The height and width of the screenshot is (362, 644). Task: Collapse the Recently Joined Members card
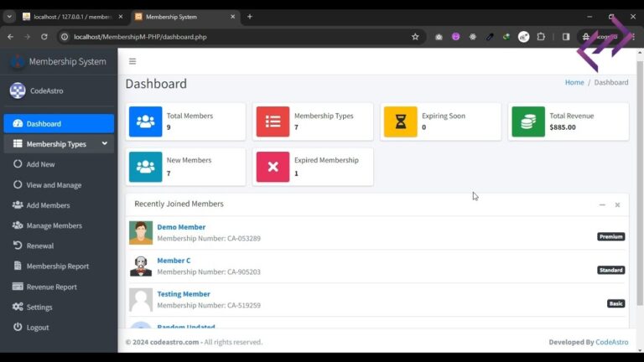point(602,204)
